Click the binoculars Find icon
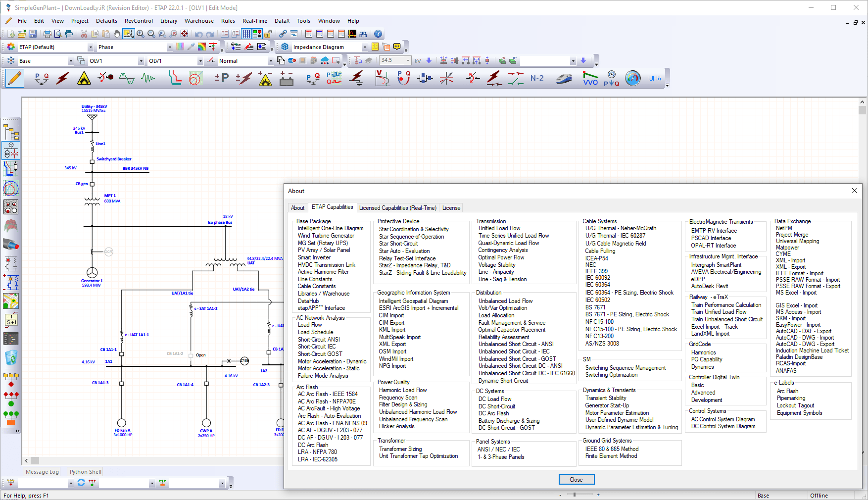Image resolution: width=868 pixels, height=500 pixels. point(363,34)
